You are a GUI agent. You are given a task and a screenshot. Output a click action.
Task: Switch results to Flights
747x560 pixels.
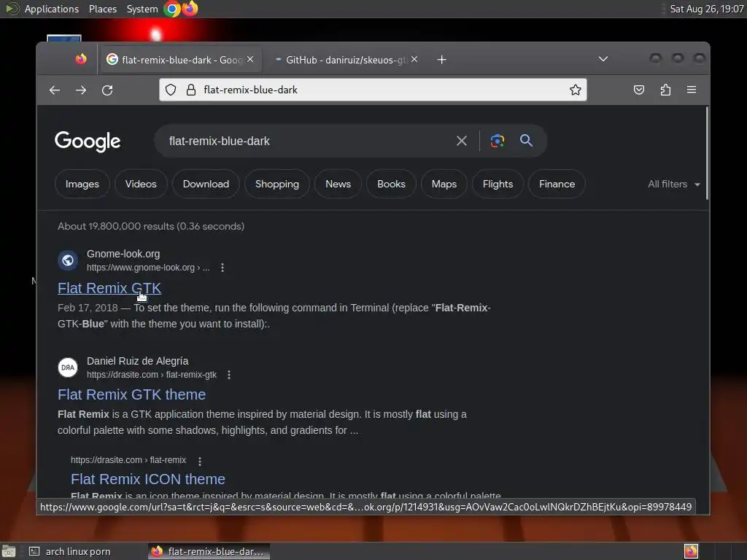point(498,184)
